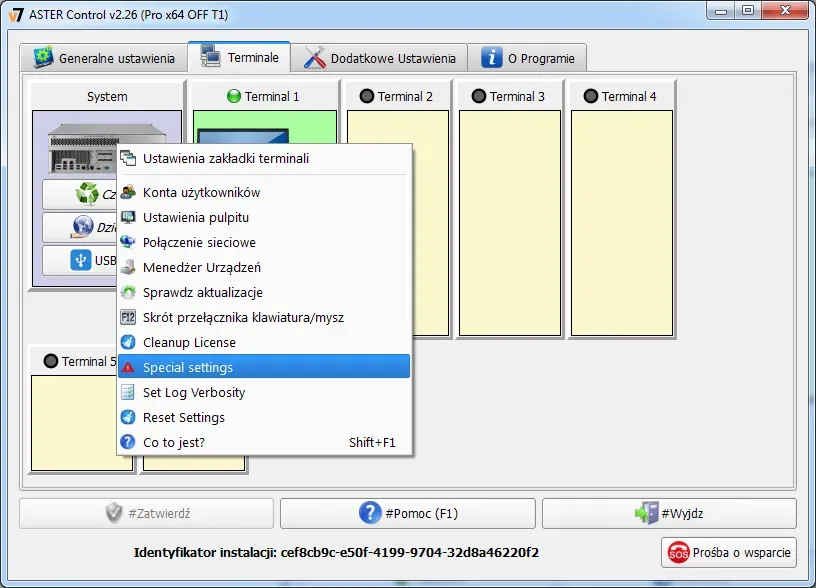Click Cleanup License icon
The width and height of the screenshot is (816, 588).
128,342
